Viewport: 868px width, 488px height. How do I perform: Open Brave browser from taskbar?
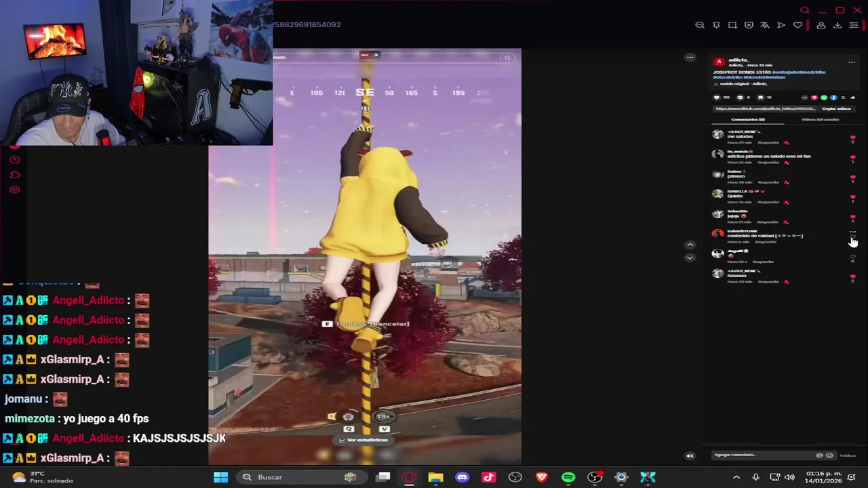pos(541,477)
